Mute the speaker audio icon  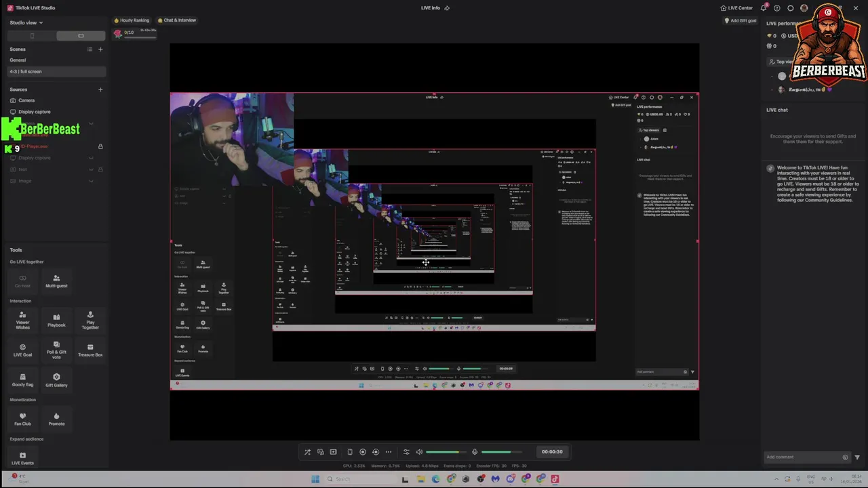pos(419,452)
